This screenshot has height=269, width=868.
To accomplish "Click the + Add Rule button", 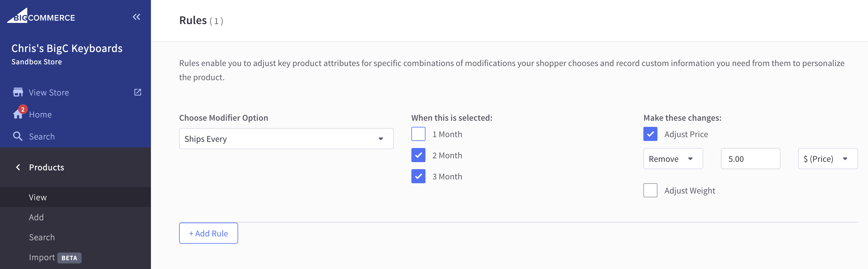I will click(x=208, y=233).
